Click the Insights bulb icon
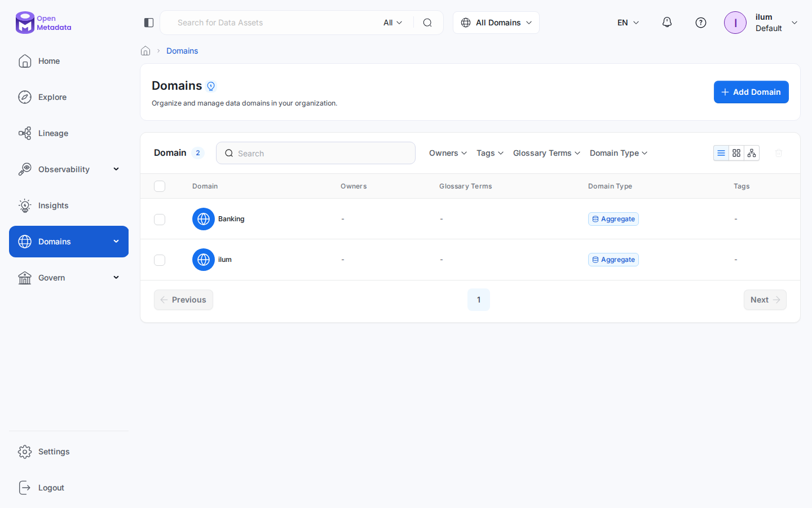Image resolution: width=812 pixels, height=508 pixels. click(x=25, y=205)
